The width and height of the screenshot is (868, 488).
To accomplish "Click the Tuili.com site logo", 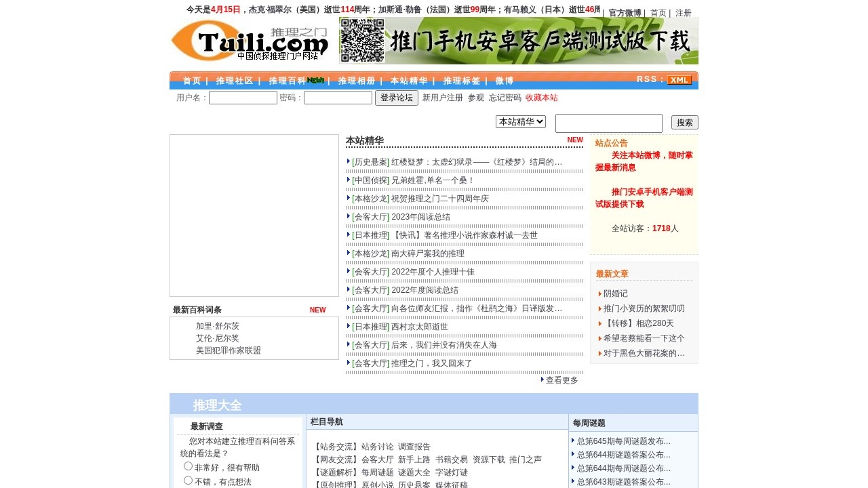I will pyautogui.click(x=250, y=41).
